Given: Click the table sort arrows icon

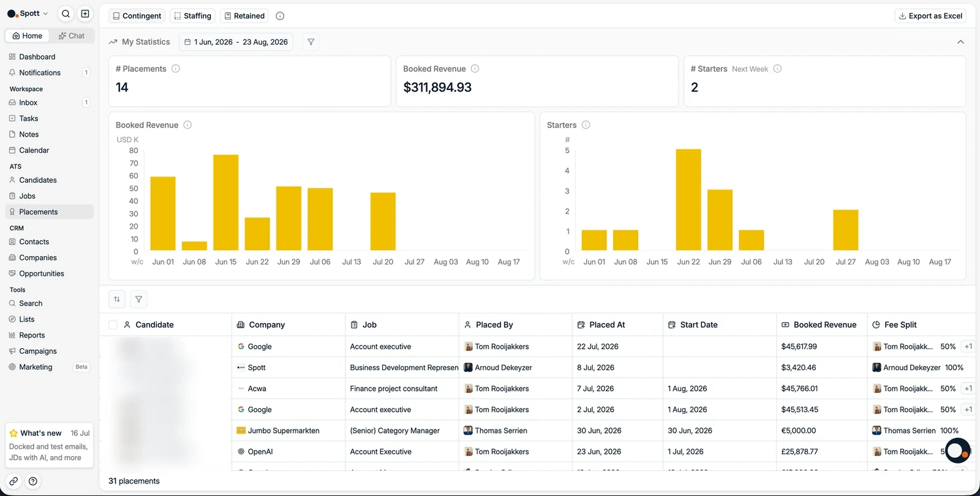Looking at the screenshot, I should click(117, 299).
